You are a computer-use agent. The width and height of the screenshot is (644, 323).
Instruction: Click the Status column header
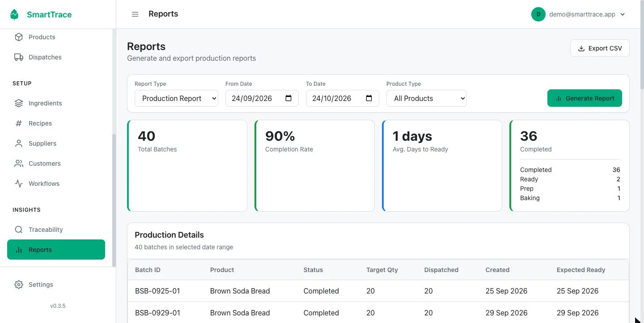coord(313,270)
